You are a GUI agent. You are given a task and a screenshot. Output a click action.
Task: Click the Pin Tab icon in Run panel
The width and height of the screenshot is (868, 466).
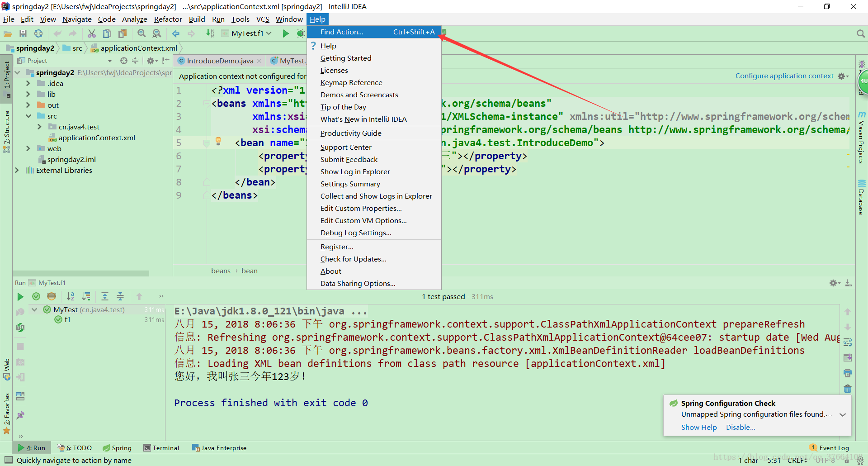[x=20, y=415]
